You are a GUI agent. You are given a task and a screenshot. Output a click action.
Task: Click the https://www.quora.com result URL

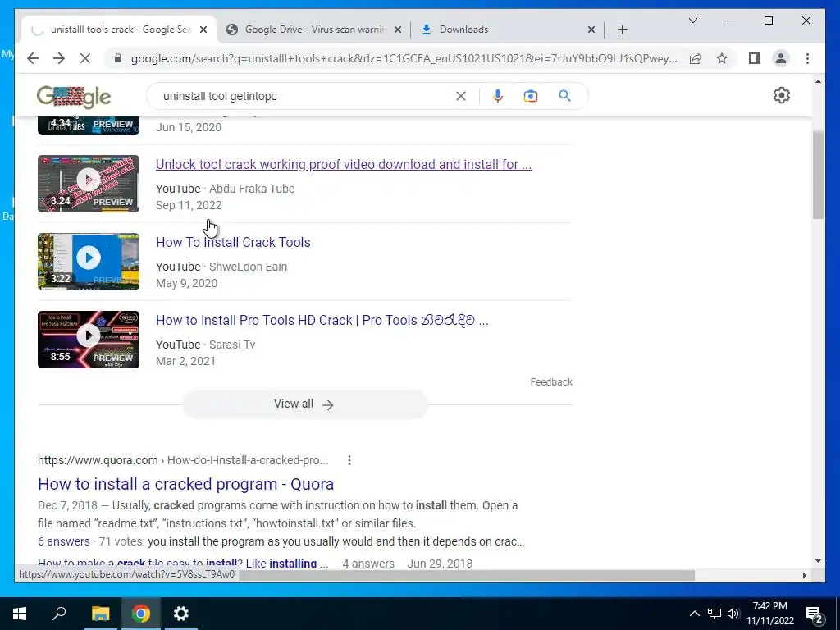(x=98, y=460)
